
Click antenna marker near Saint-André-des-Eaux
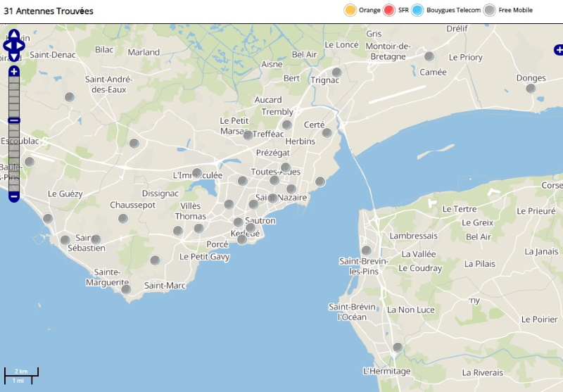[69, 97]
